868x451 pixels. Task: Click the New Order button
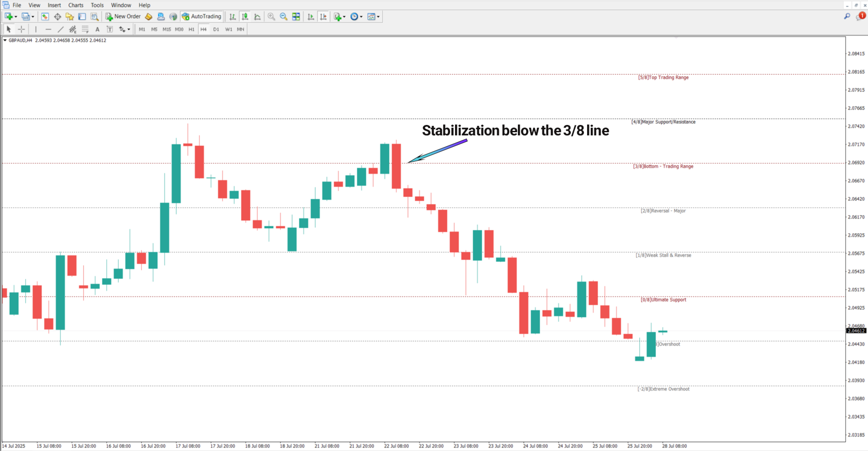(123, 16)
